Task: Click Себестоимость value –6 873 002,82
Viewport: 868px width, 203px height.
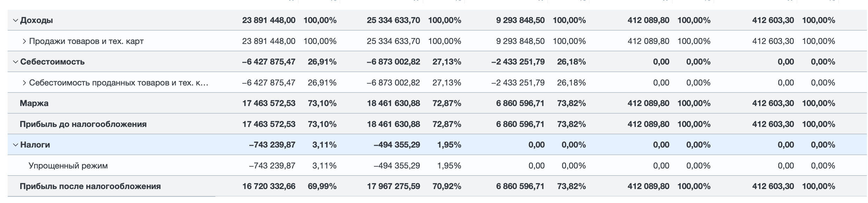Action: [x=393, y=62]
